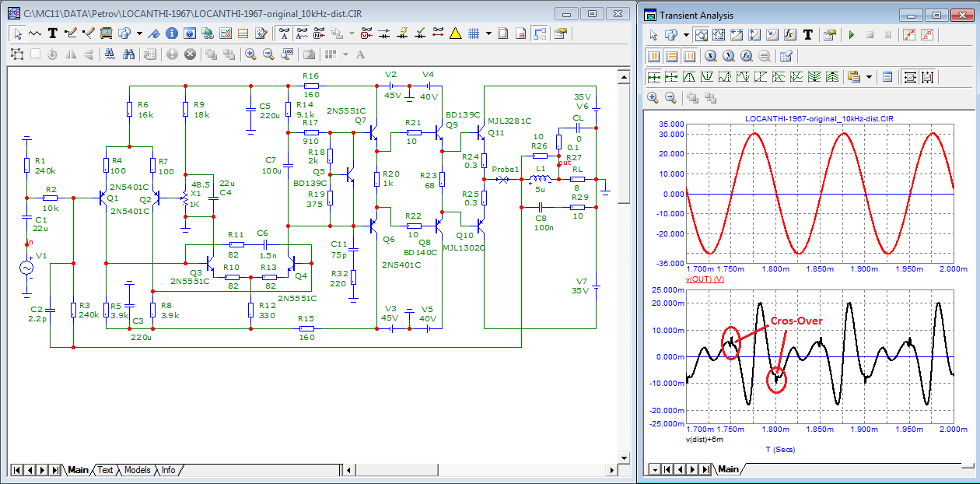Image resolution: width=980 pixels, height=484 pixels.
Task: Click the green Run analysis button
Action: coord(852,35)
